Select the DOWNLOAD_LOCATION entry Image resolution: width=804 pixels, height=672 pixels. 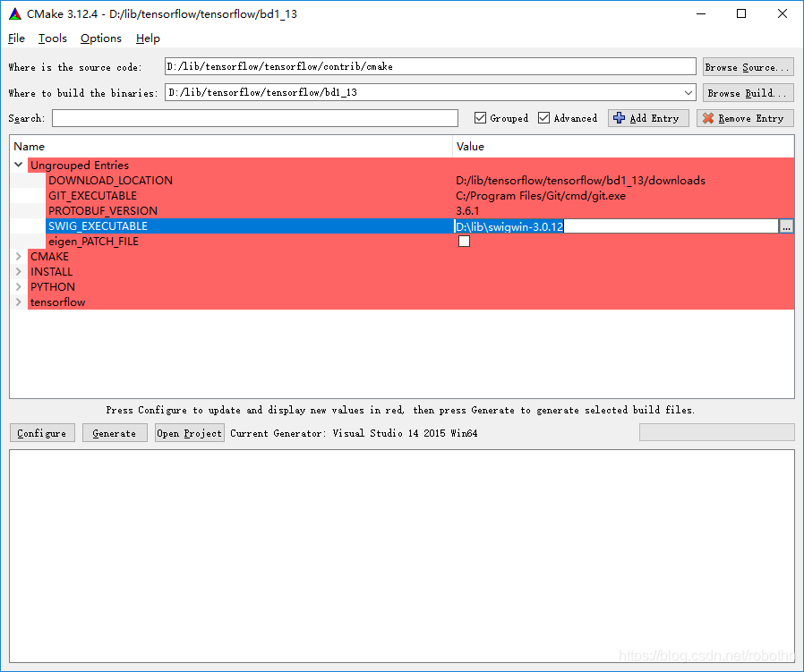[110, 181]
